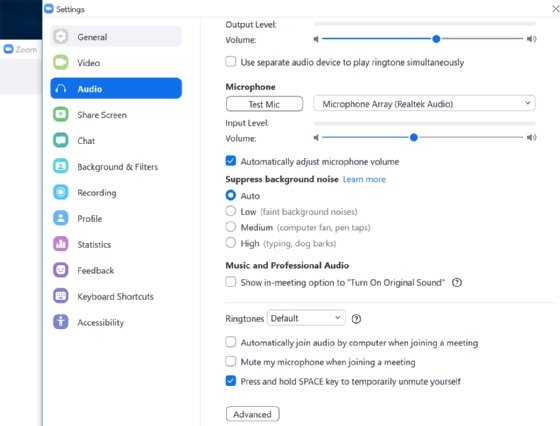Select Medium noise suppression
The image size is (560, 426).
pos(231,227)
